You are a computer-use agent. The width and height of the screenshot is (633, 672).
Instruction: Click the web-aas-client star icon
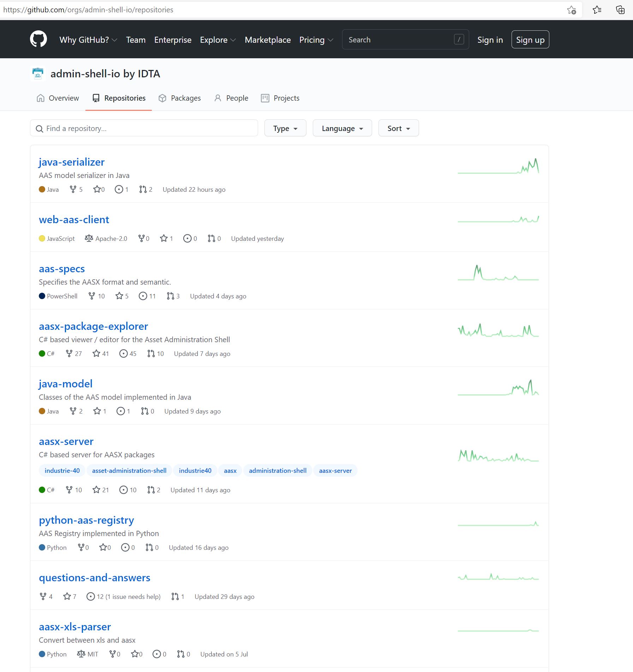pyautogui.click(x=164, y=239)
